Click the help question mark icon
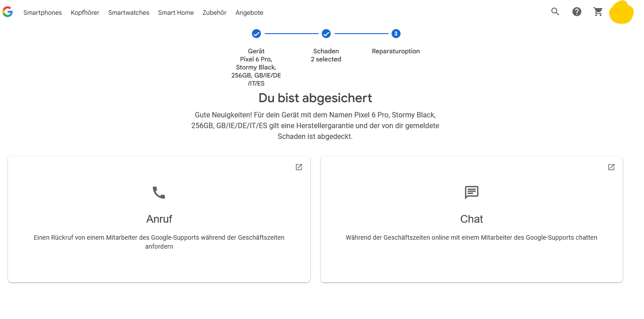Screen dimensions: 644x319 tap(577, 12)
